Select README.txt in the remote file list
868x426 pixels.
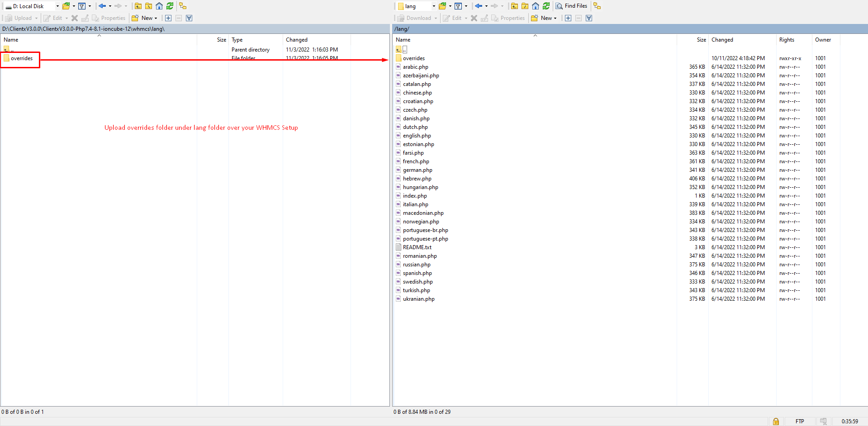pos(417,247)
